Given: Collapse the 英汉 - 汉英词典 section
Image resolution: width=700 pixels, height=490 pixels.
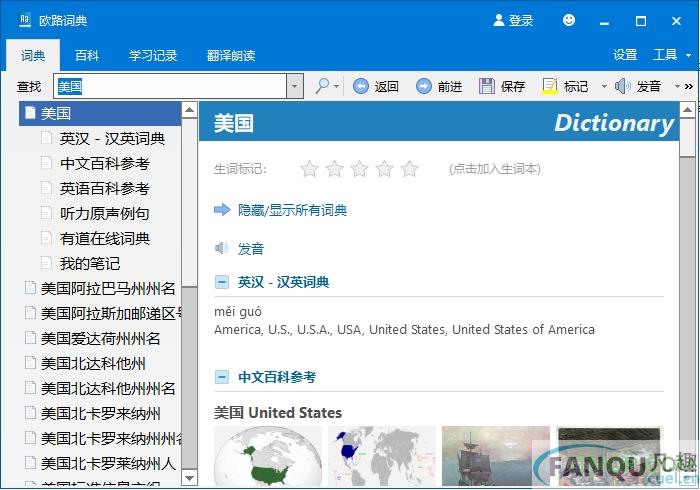Looking at the screenshot, I should click(222, 282).
